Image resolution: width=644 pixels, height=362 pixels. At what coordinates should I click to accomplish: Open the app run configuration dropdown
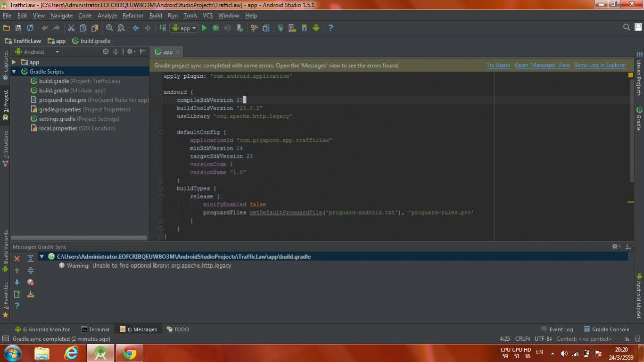(185, 28)
